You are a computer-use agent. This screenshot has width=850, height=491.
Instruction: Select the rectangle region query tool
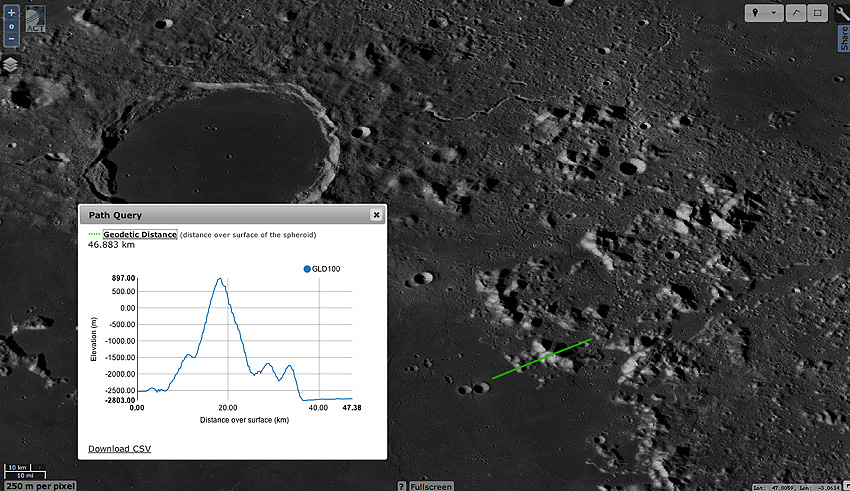[817, 13]
